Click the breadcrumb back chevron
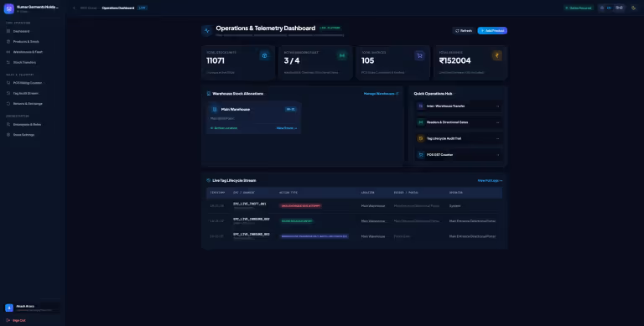This screenshot has width=644, height=326. [x=74, y=8]
